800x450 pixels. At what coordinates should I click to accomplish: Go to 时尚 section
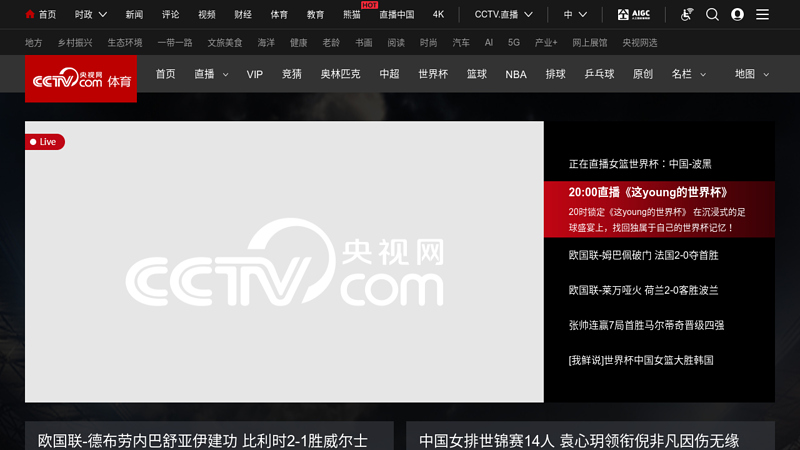(429, 43)
